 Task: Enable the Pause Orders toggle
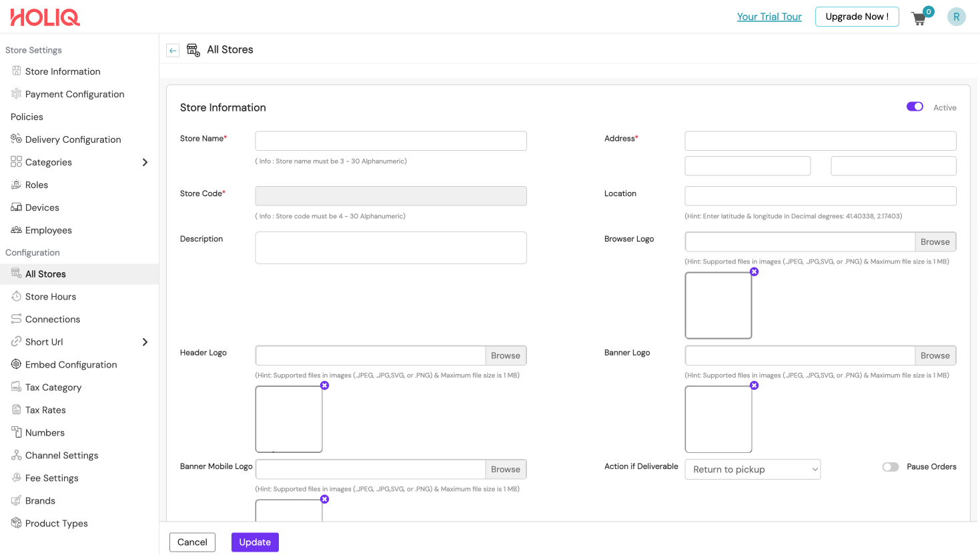point(891,467)
